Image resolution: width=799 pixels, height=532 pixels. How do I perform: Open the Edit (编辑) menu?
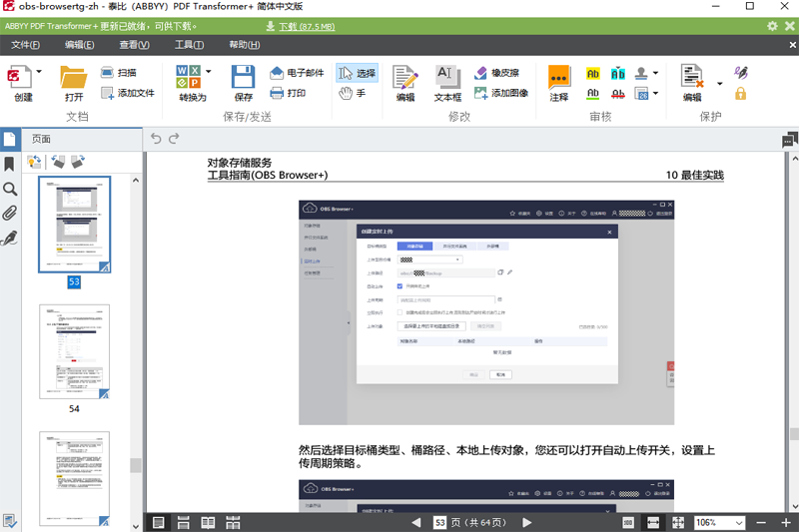[x=80, y=45]
